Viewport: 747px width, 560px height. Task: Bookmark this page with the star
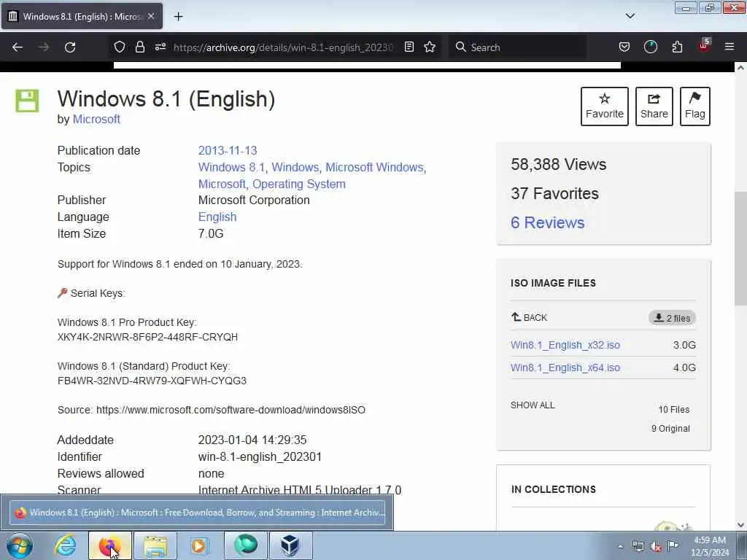[x=430, y=47]
